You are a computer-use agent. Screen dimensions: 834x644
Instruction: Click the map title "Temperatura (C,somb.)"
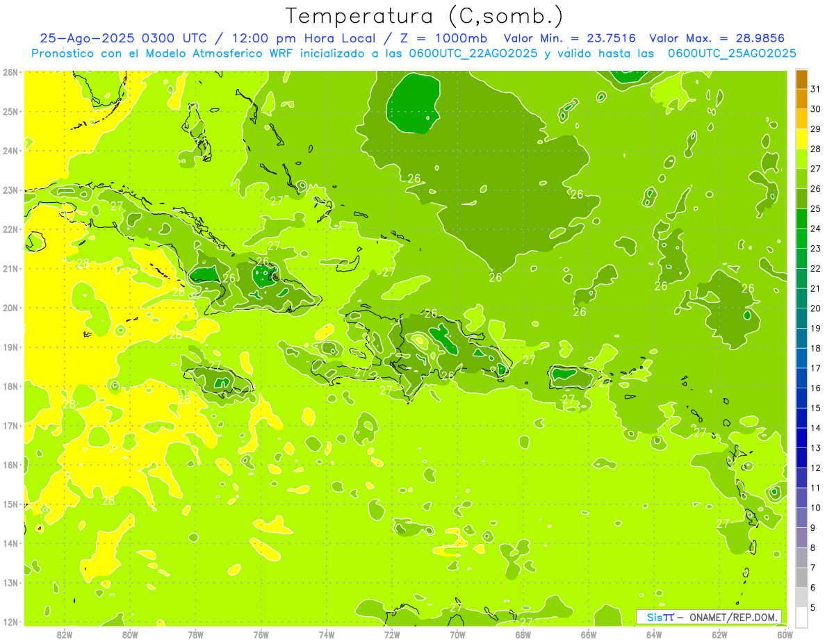click(x=425, y=17)
